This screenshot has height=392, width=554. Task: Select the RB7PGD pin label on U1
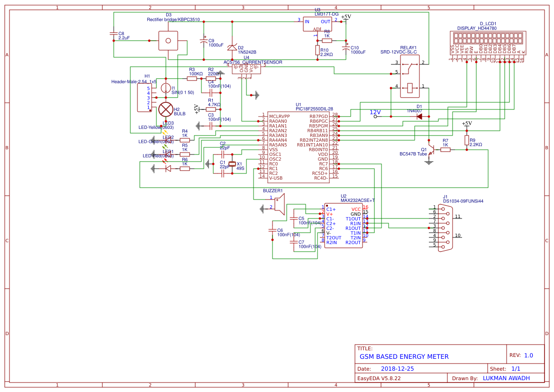point(318,116)
